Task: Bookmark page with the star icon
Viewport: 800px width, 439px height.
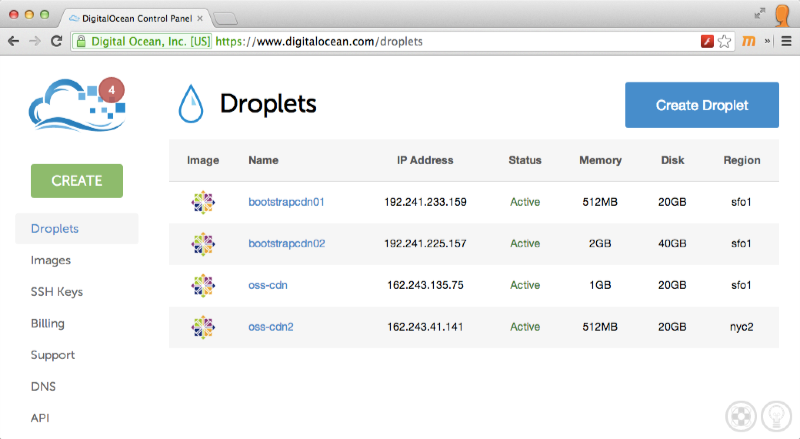Action: (724, 41)
